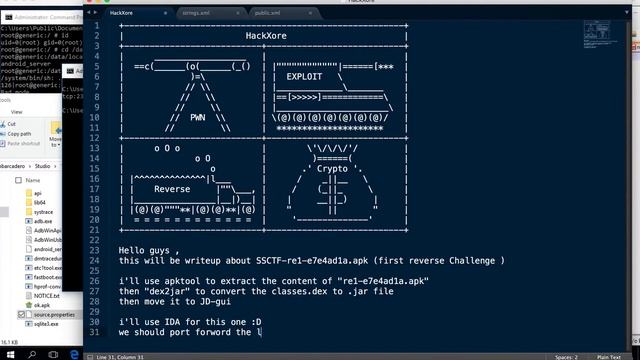The width and height of the screenshot is (640, 360).
Task: Click Line 31, Column 31 status text
Action: tap(120, 357)
